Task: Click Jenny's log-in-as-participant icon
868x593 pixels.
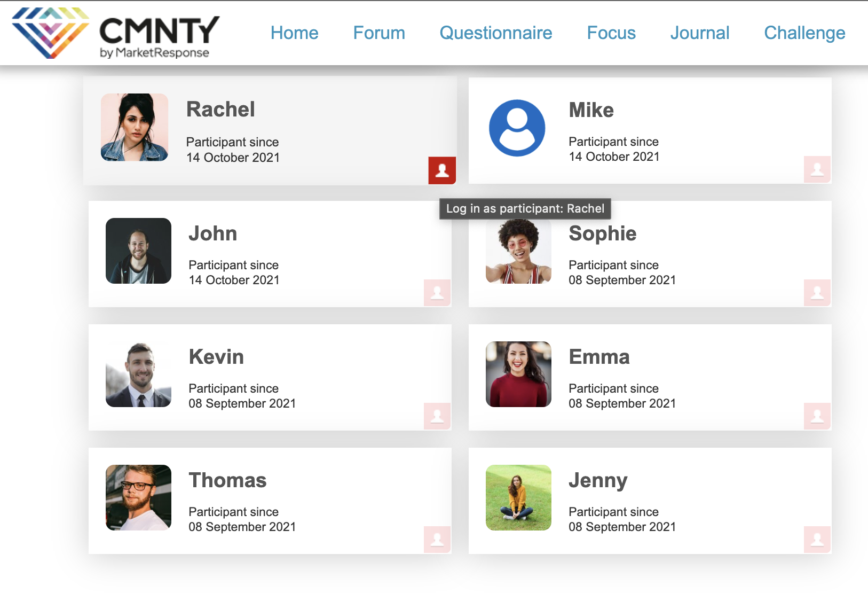Action: pos(817,540)
